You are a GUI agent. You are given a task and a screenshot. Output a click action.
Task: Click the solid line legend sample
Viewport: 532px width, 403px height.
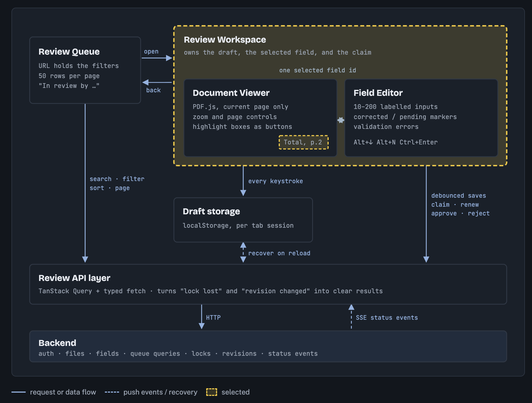coord(19,392)
